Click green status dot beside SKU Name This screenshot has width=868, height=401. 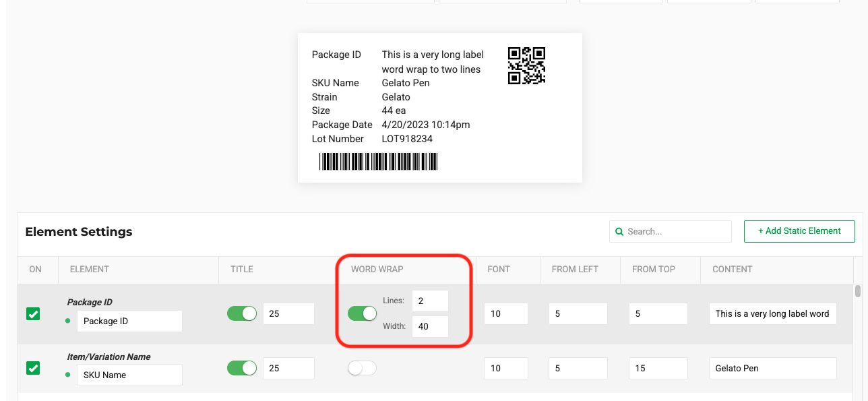(x=68, y=375)
